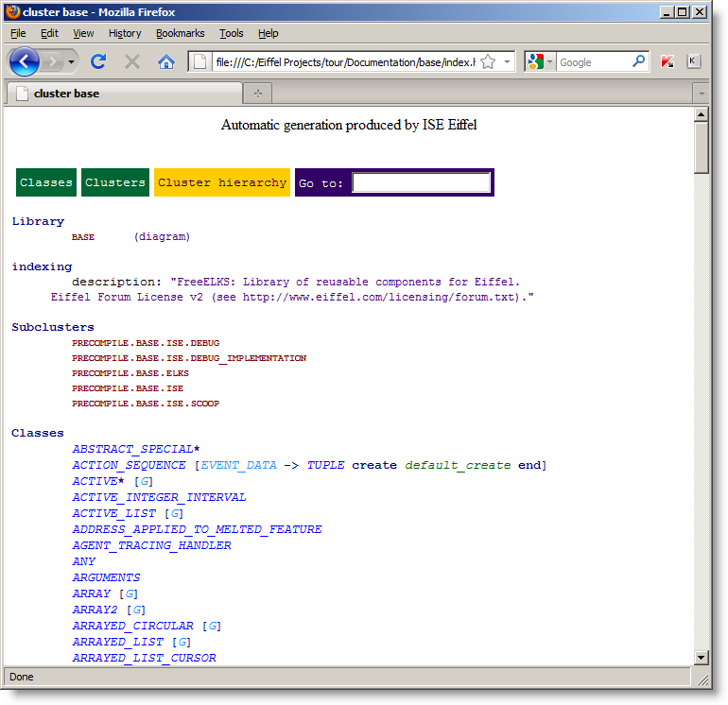
Task: Click the search magnifier icon
Action: [639, 61]
